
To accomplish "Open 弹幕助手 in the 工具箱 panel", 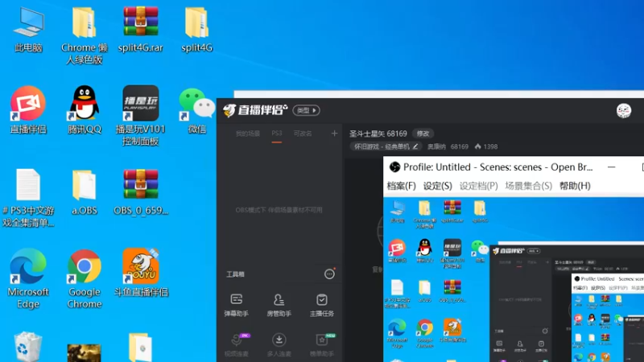I will point(236,306).
